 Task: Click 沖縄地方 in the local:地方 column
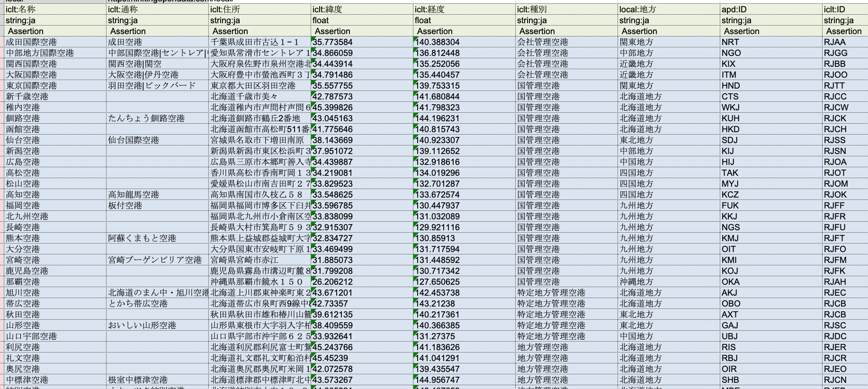[x=669, y=282]
